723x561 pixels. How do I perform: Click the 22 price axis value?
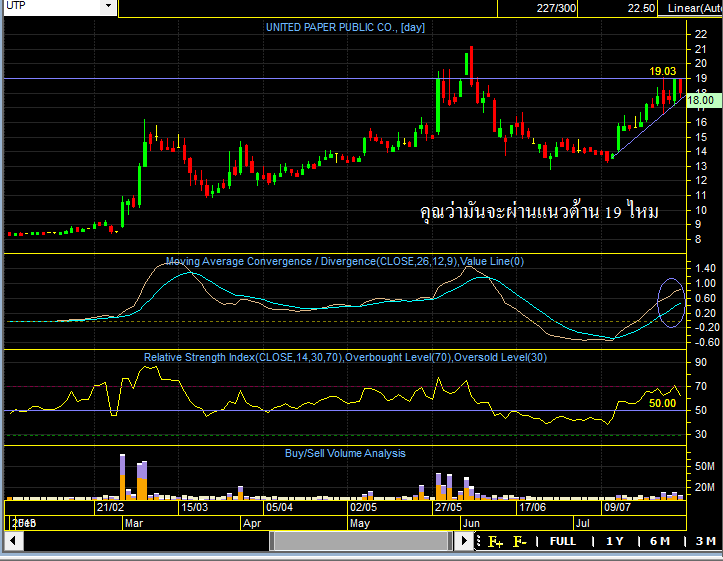701,34
